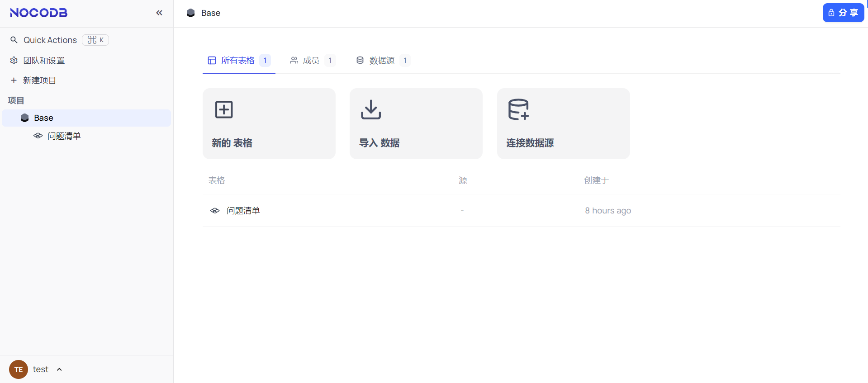
Task: Switch to the 所有表格 tab
Action: coord(239,60)
